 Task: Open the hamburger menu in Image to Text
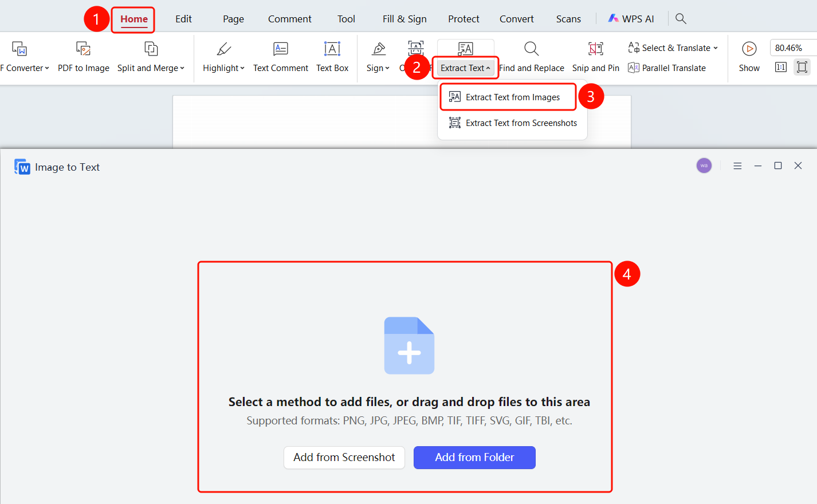click(x=737, y=166)
